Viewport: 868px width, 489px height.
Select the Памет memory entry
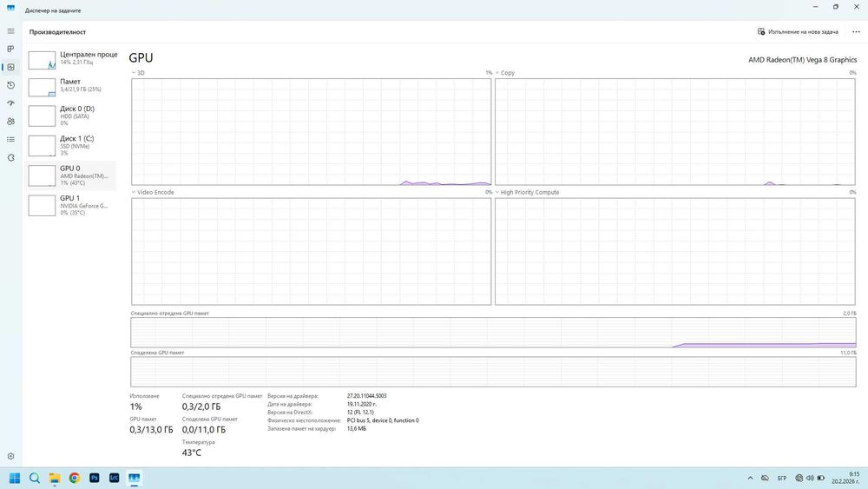[71, 86]
